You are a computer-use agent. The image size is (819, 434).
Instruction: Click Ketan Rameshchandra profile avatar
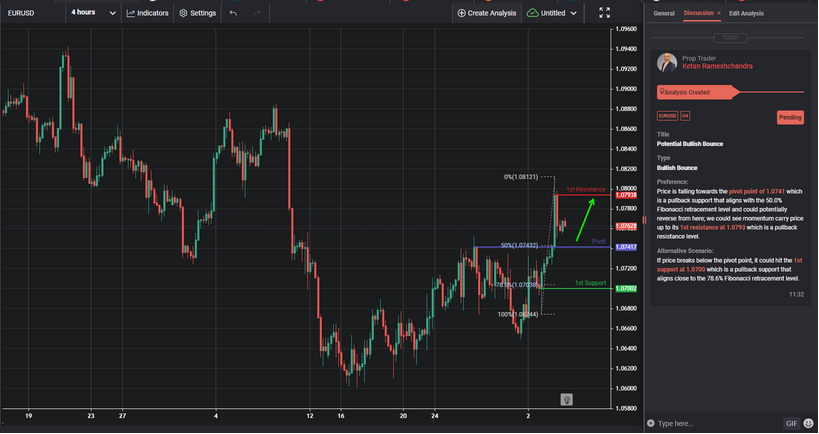667,63
